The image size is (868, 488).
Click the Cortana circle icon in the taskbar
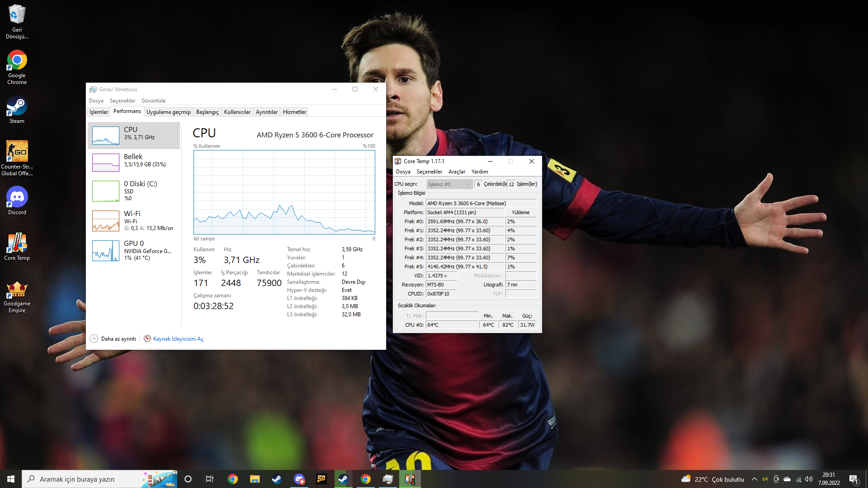pyautogui.click(x=188, y=479)
